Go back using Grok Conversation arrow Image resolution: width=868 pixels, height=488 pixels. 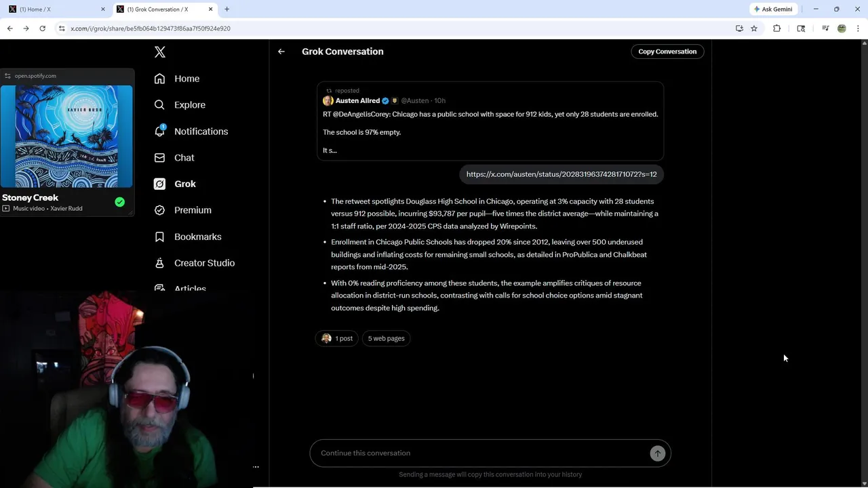(281, 52)
